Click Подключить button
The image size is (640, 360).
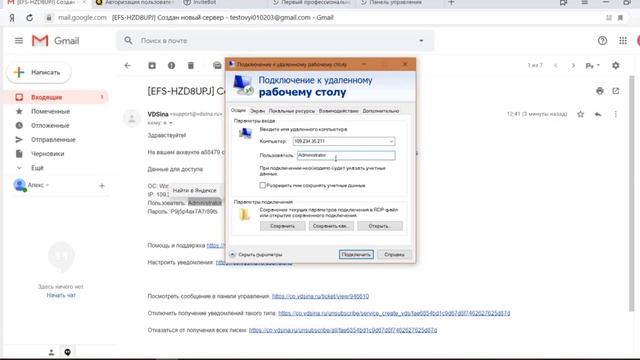(356, 254)
